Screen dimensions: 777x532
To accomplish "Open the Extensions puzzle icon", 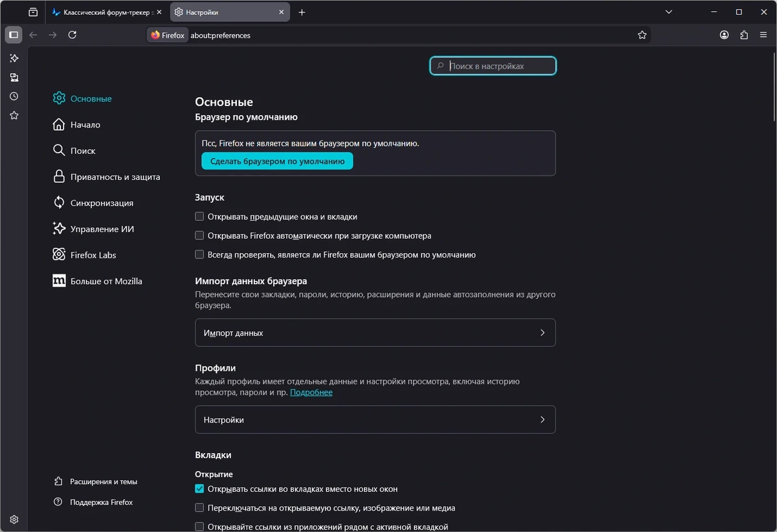I will tap(743, 35).
